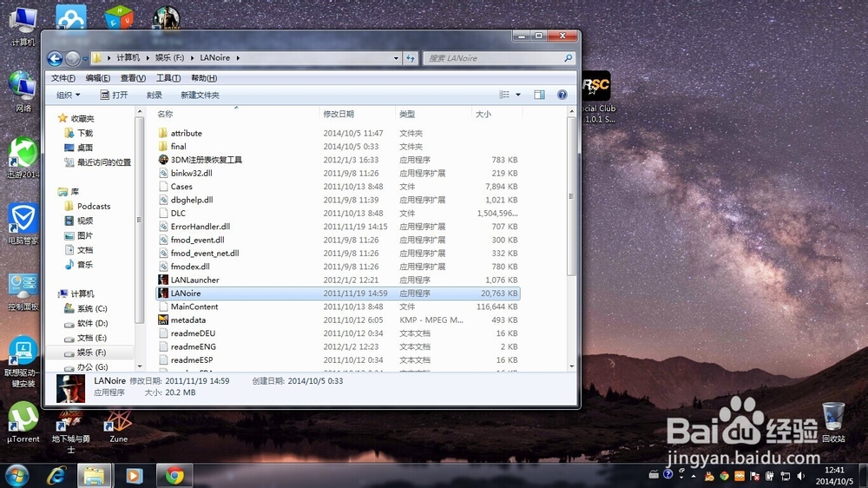Click 新建文件夹 in the toolbar
This screenshot has height=488, width=868.
pos(200,95)
